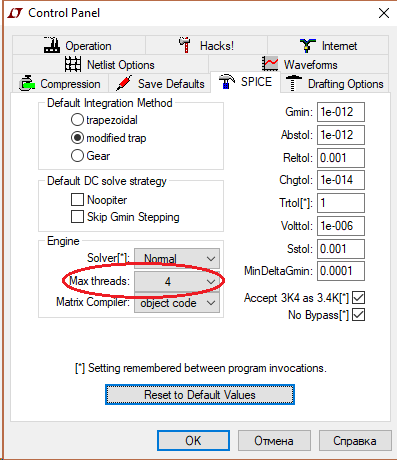Click the Internet tab network icon
397x460 pixels.
pos(308,45)
